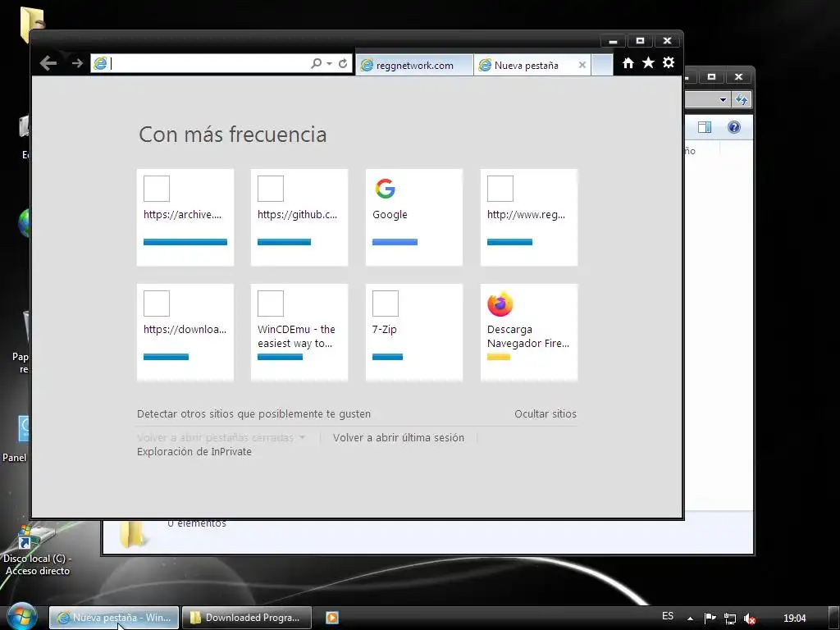This screenshot has height=630, width=840.
Task: Open the Windows Start orb
Action: (22, 617)
